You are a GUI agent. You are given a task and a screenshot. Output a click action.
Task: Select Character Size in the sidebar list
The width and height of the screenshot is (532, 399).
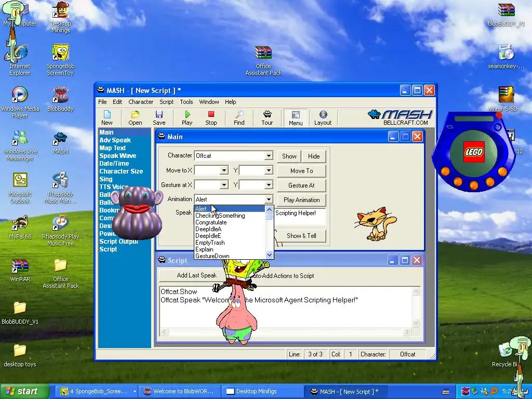pyautogui.click(x=121, y=171)
